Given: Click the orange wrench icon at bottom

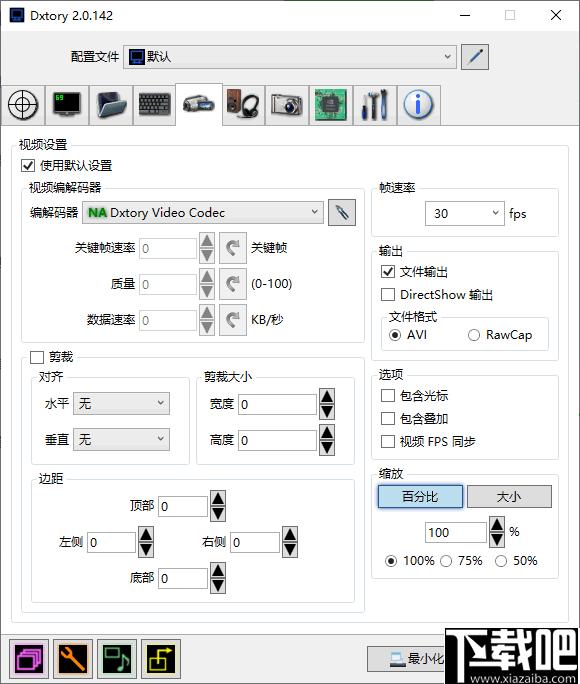Looking at the screenshot, I should [x=73, y=659].
